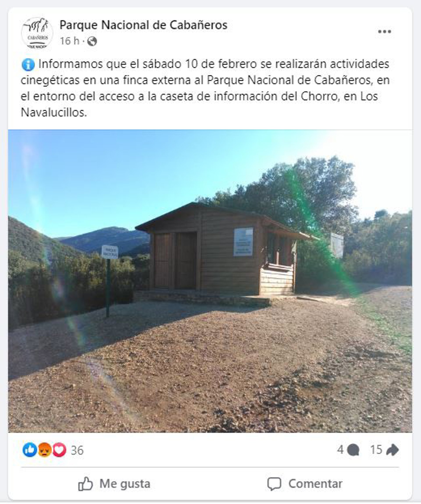Click the outlined thumbs-up icon
Viewport: 421px width, 504px height.
pos(85,484)
